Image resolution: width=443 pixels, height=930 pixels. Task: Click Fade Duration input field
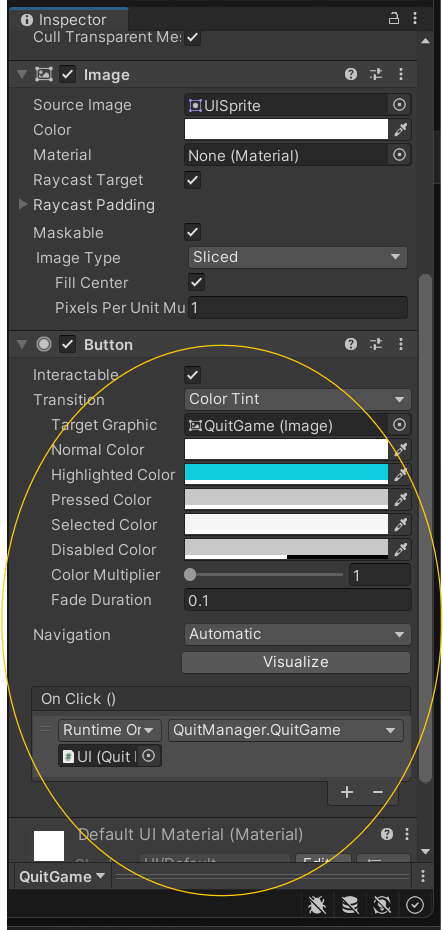(x=298, y=600)
